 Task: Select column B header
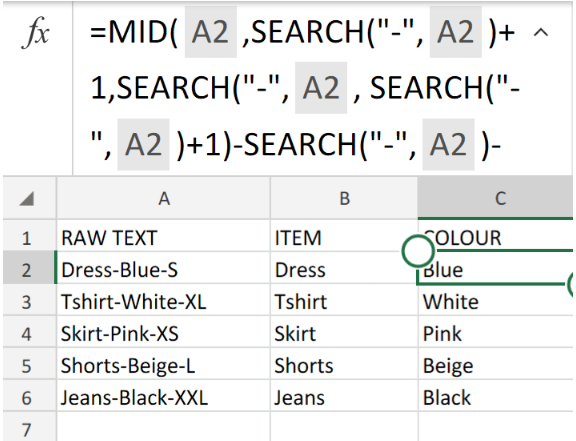pos(344,198)
